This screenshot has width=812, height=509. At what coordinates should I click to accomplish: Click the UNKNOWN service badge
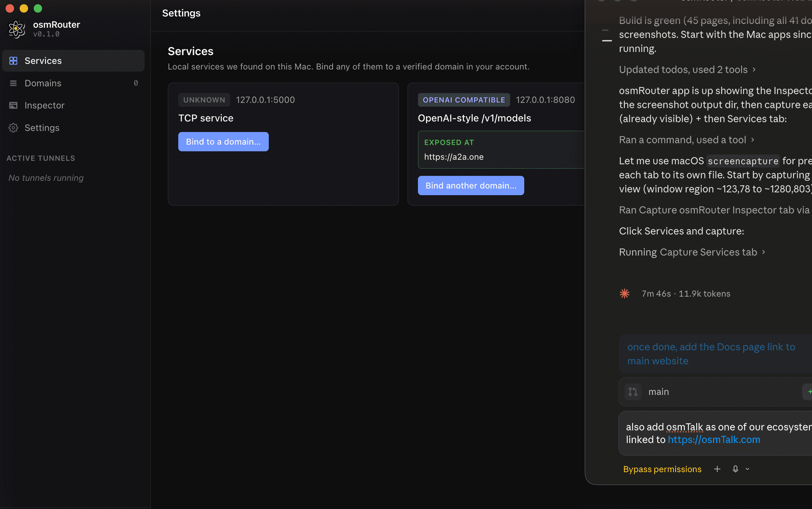tap(204, 100)
